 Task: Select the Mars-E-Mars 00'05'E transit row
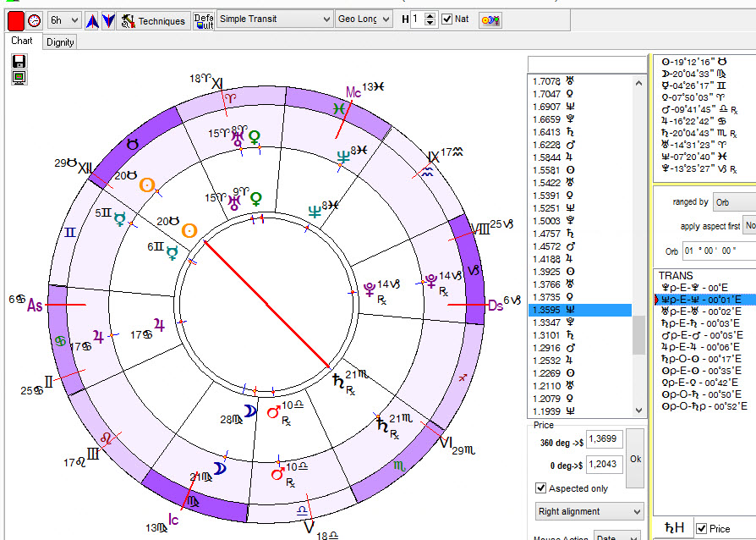point(705,335)
